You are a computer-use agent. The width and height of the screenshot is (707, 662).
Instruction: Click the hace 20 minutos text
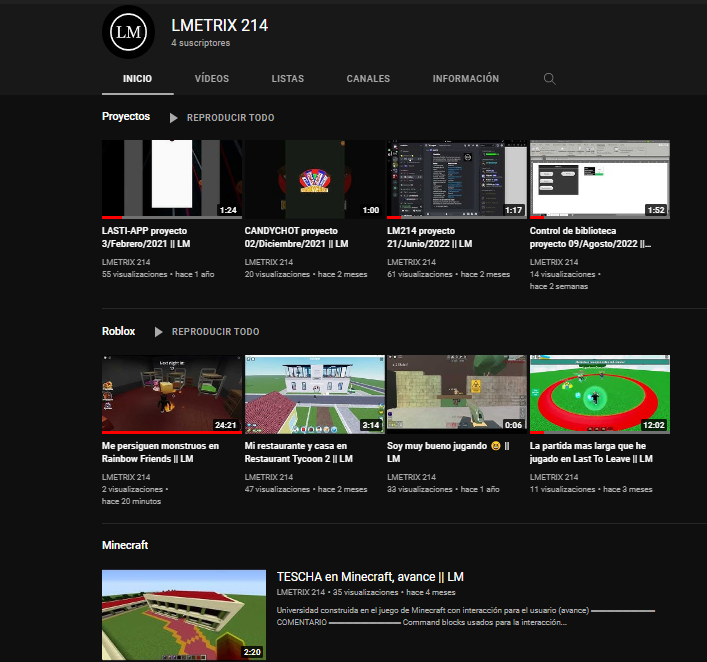click(132, 501)
